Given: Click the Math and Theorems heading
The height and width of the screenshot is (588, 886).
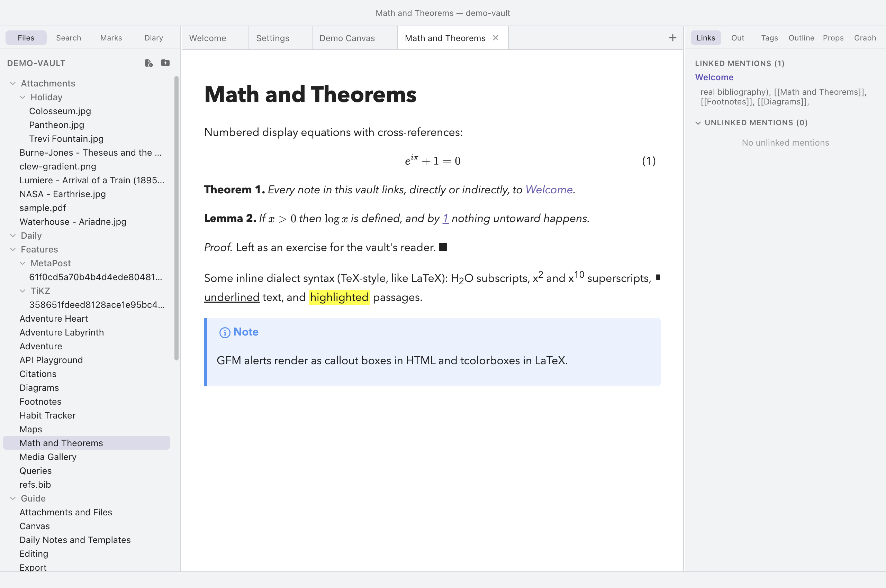Looking at the screenshot, I should pos(310,94).
